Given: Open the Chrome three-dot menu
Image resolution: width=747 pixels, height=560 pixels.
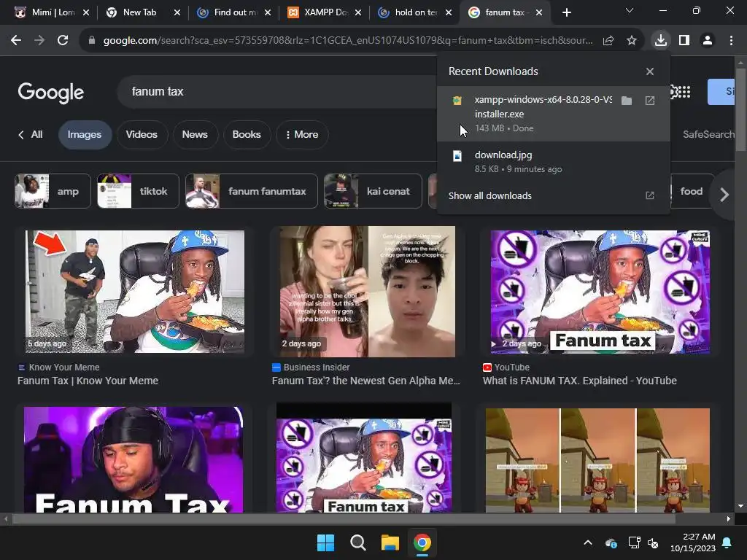Looking at the screenshot, I should point(731,41).
